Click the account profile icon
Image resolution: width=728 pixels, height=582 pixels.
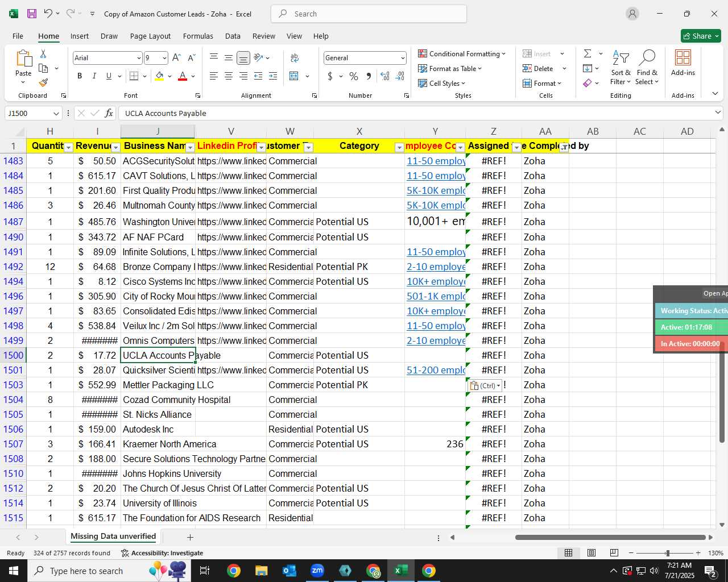pyautogui.click(x=632, y=14)
